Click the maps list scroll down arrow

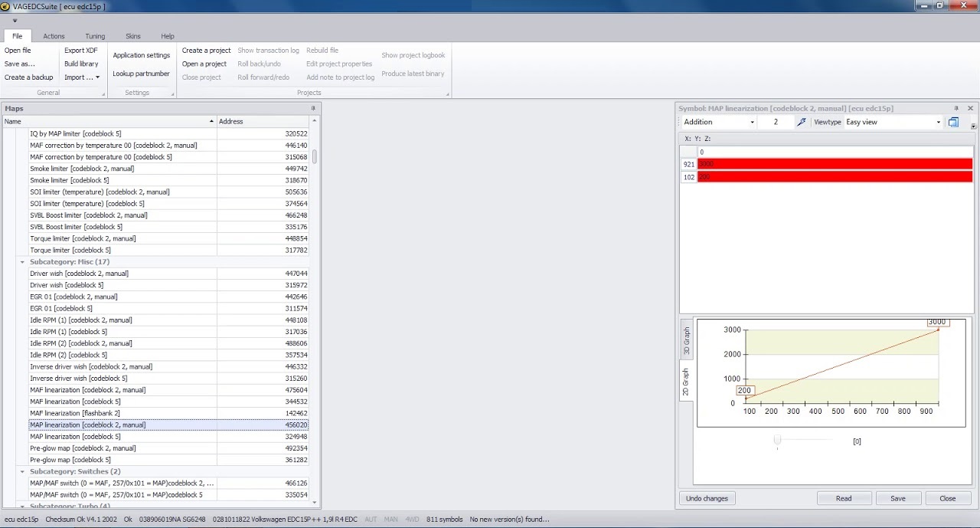coord(314,504)
